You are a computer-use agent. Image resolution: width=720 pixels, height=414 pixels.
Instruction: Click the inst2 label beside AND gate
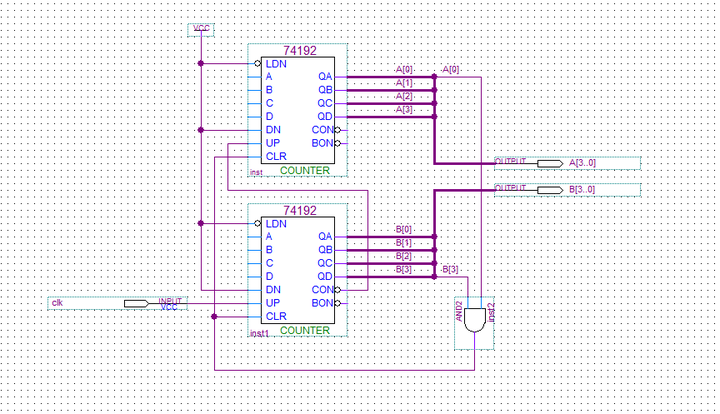coord(491,312)
